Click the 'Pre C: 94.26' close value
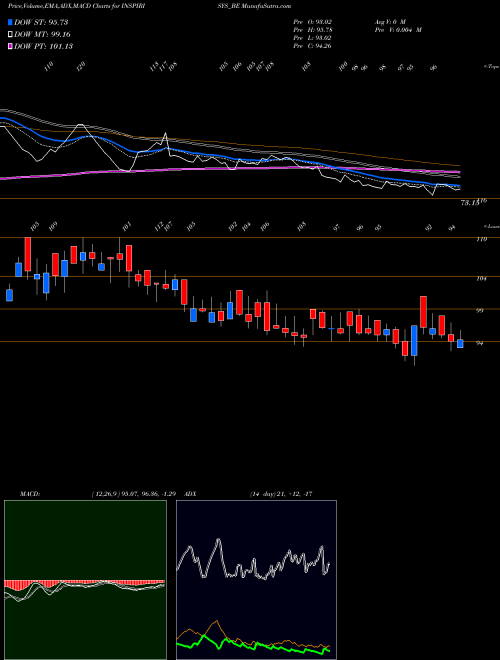 (x=313, y=46)
